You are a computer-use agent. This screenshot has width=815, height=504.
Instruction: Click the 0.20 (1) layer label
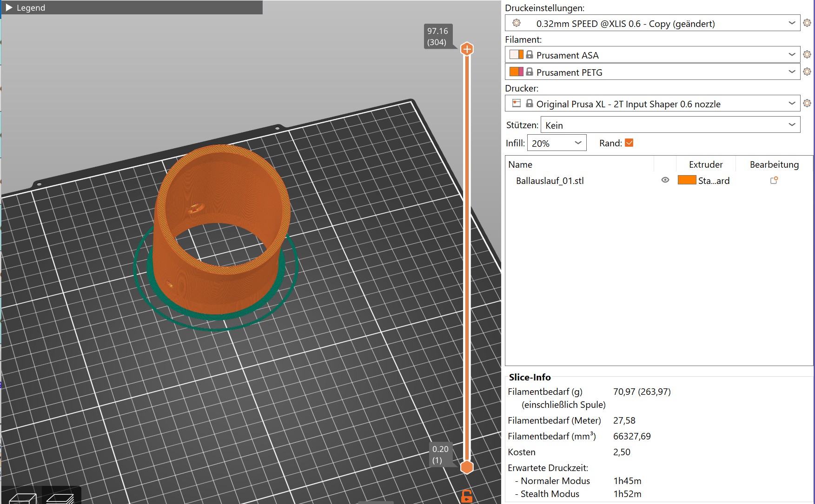tap(440, 454)
